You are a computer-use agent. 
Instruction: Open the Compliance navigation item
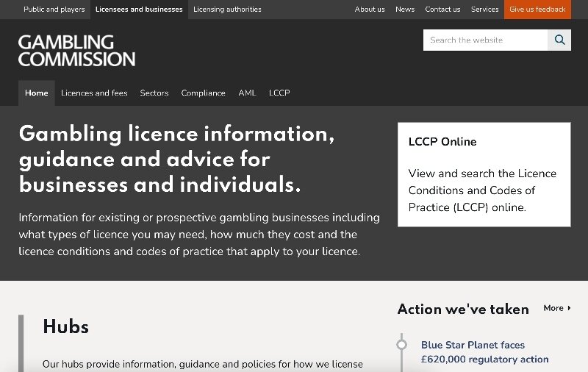pyautogui.click(x=203, y=93)
